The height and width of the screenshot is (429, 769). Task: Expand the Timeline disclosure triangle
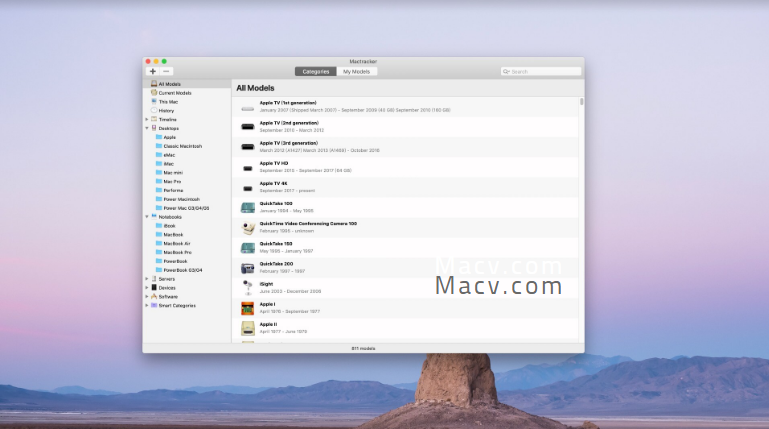(x=147, y=119)
